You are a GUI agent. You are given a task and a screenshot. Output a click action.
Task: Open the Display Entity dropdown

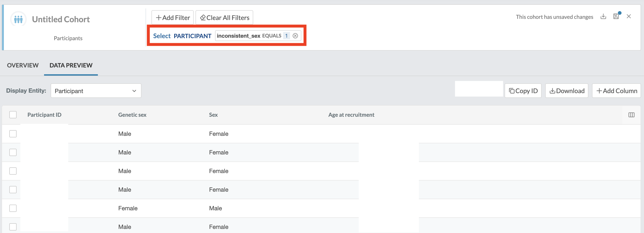point(96,91)
